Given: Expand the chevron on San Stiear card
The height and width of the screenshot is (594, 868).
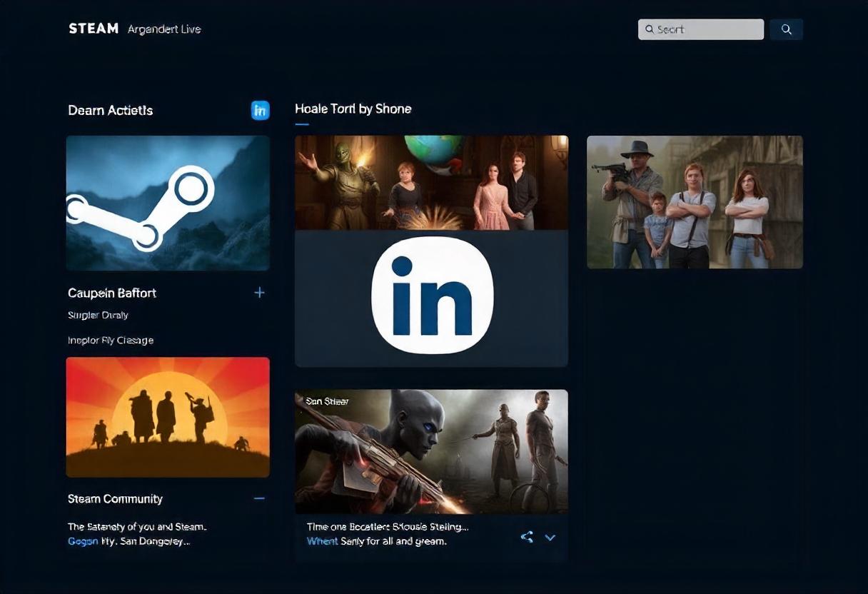Looking at the screenshot, I should point(550,538).
